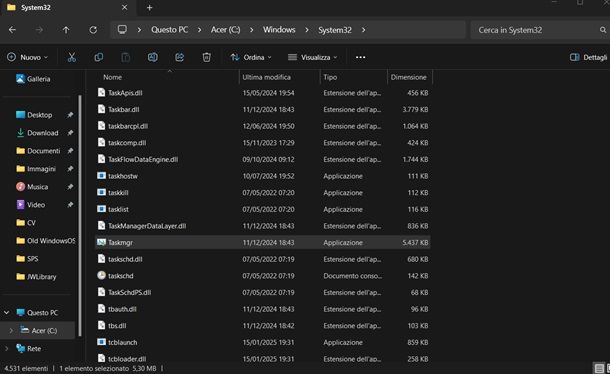Unpin Documenti using its pin icon
The width and height of the screenshot is (610, 374).
tap(70, 151)
